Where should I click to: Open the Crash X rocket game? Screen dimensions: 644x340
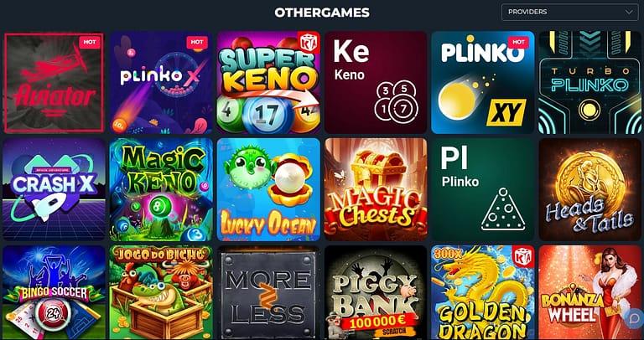(54, 189)
